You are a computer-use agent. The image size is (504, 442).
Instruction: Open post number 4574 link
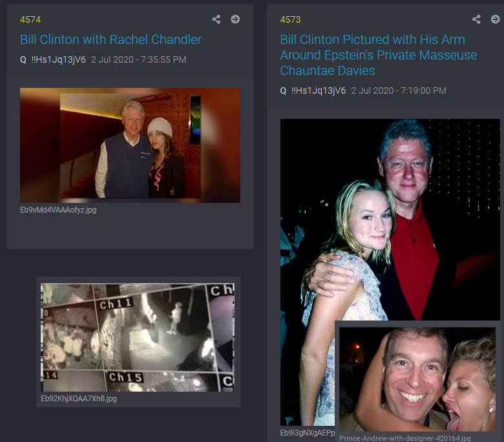pos(30,20)
